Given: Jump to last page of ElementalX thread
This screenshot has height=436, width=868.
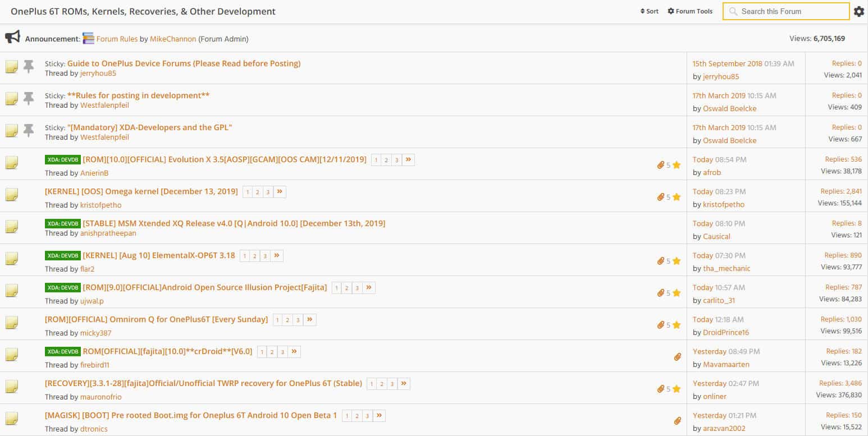Looking at the screenshot, I should click(277, 256).
